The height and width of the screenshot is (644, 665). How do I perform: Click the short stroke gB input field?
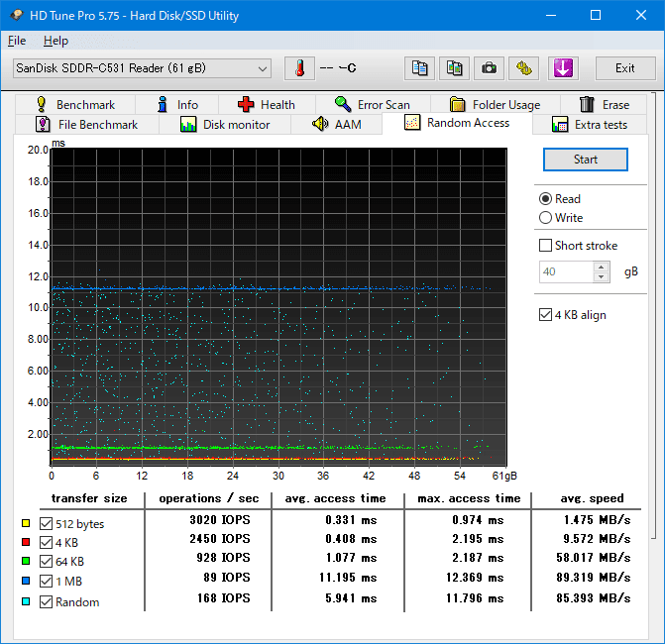pos(566,271)
